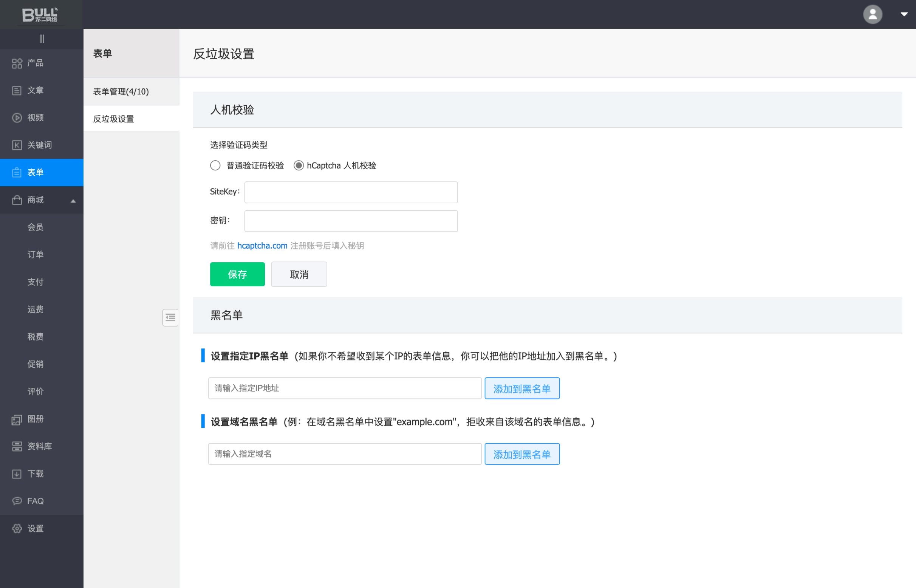Screen dimensions: 916x588
Task: Switch to 表单管理(4/10) tab
Action: [121, 91]
